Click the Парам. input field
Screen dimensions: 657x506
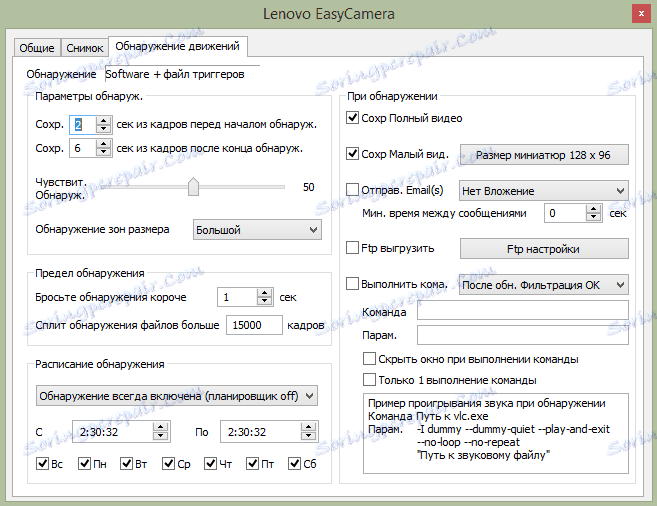(x=523, y=335)
